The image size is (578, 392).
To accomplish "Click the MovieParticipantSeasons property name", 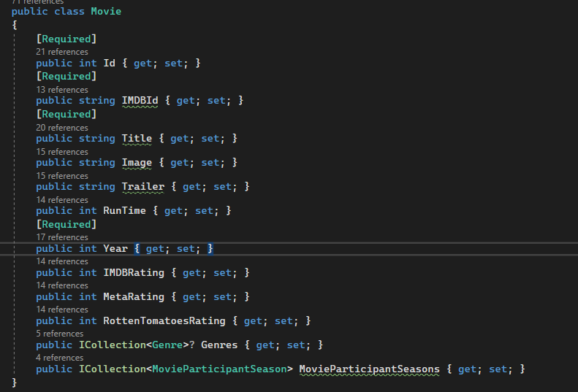I will (369, 369).
